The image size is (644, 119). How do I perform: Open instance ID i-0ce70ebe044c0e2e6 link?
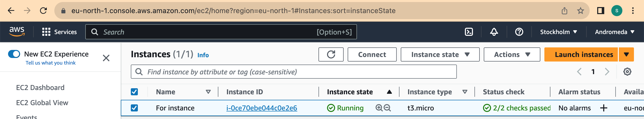(262, 108)
